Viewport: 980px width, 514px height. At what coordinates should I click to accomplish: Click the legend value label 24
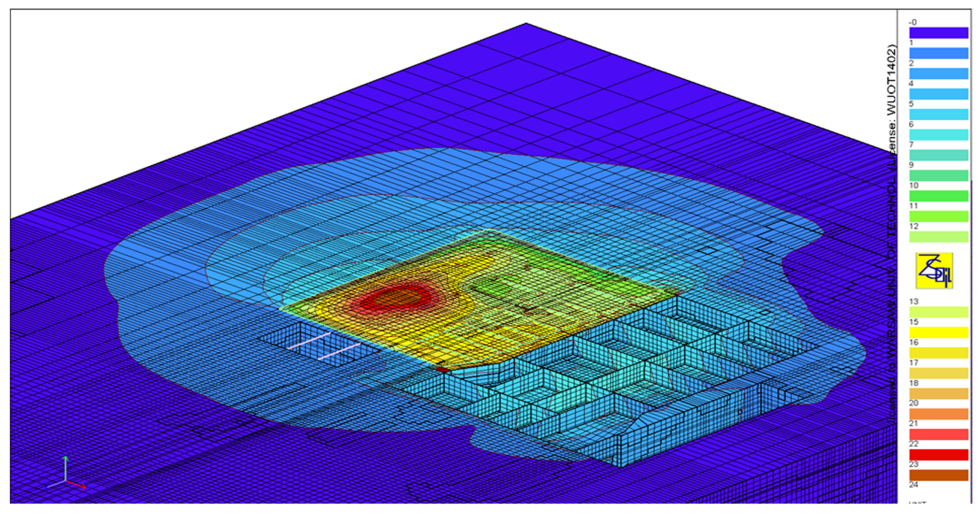click(914, 485)
